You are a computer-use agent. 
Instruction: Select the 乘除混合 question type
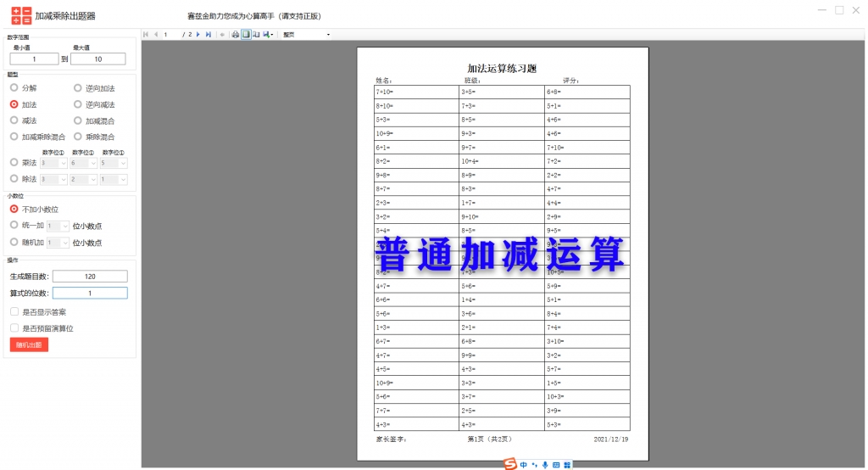94,137
